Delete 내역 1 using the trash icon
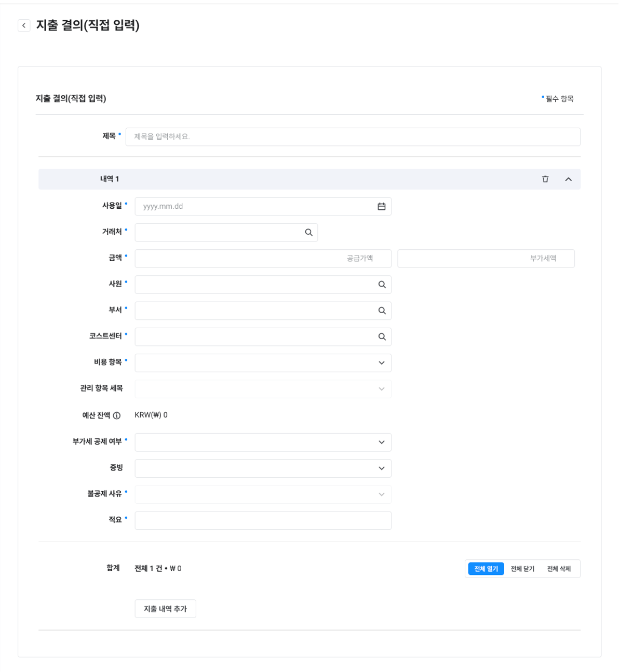 pos(545,179)
